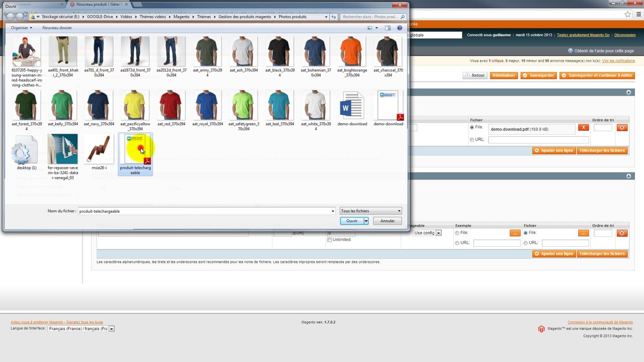Select the aat_black t-shirt image

tap(280, 57)
